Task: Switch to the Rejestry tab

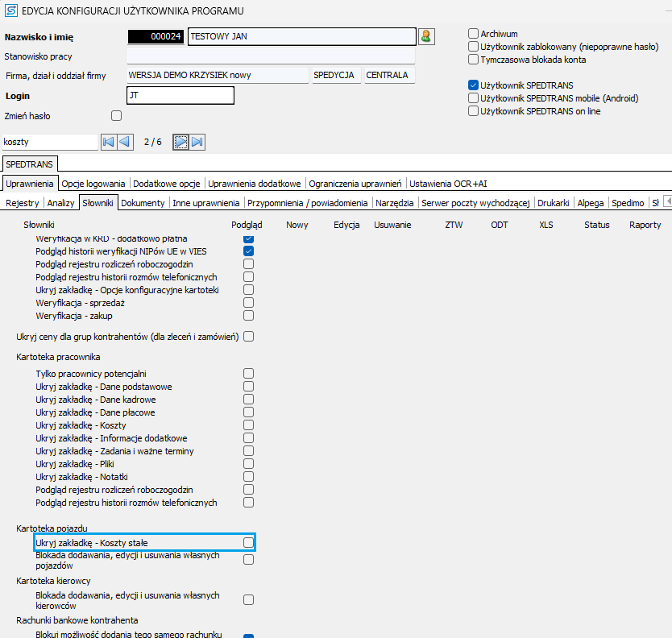Action: click(22, 203)
